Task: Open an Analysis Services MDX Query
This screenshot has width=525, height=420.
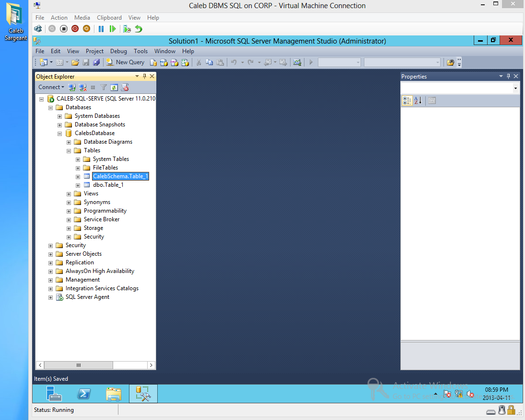Action: click(163, 62)
